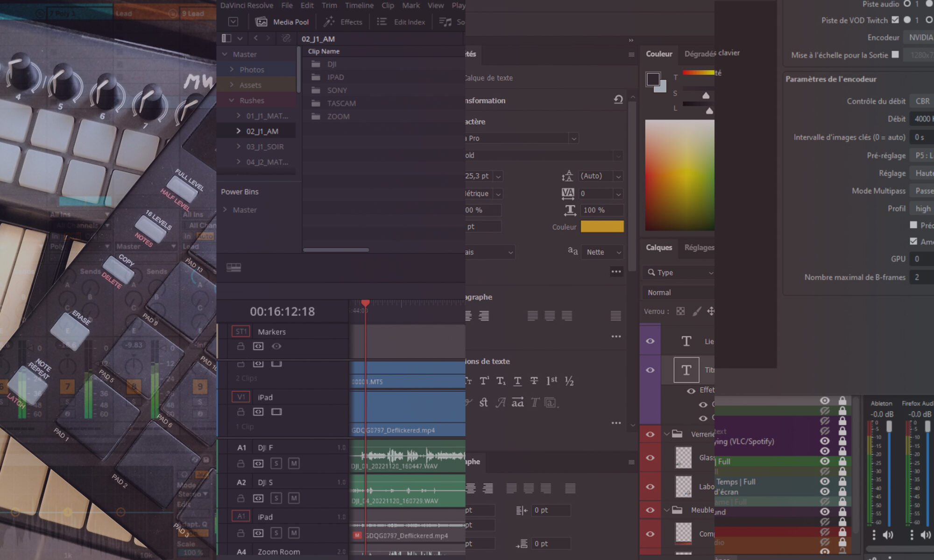The width and height of the screenshot is (934, 560).
Task: Open Photoshop properties panel hamburger menu
Action: click(631, 55)
